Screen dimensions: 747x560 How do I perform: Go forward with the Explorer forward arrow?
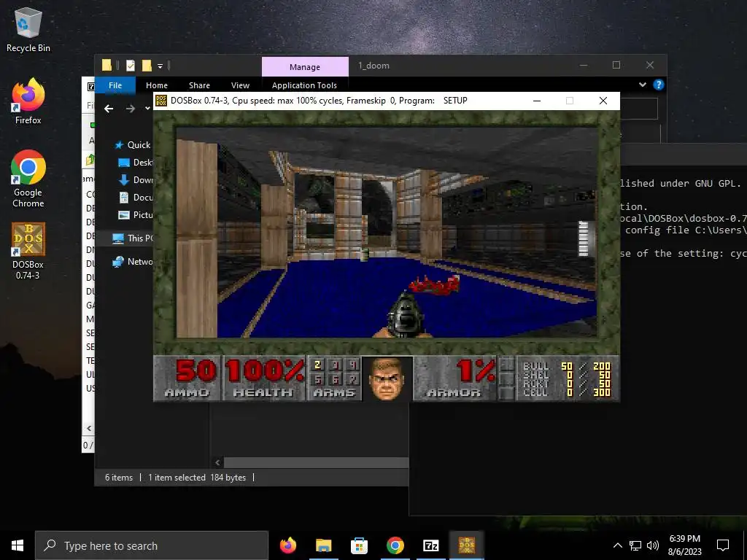pos(130,109)
